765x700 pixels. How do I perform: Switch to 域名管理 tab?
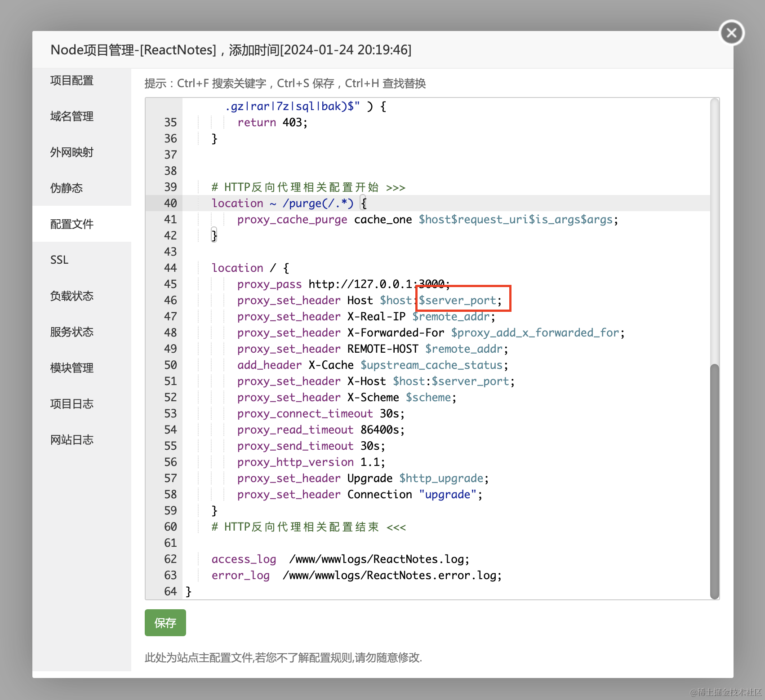72,116
